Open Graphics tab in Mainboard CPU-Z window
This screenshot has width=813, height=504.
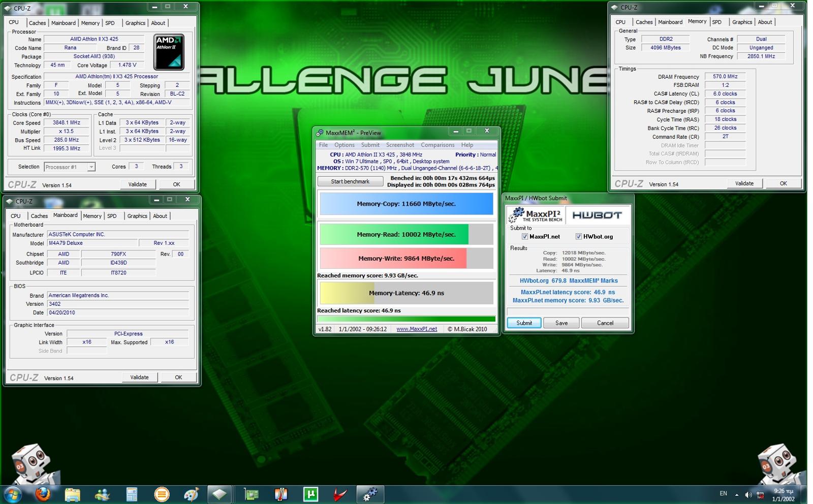137,216
